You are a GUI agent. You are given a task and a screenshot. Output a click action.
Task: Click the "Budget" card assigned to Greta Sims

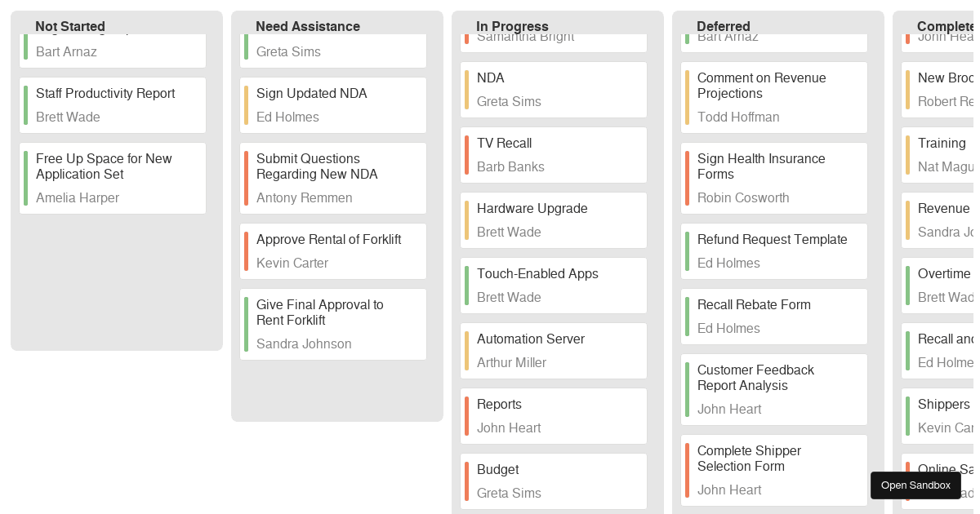pyautogui.click(x=553, y=481)
